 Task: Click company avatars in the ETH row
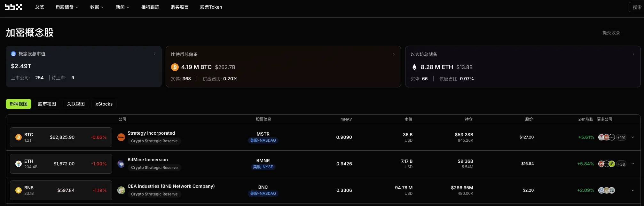click(x=607, y=164)
